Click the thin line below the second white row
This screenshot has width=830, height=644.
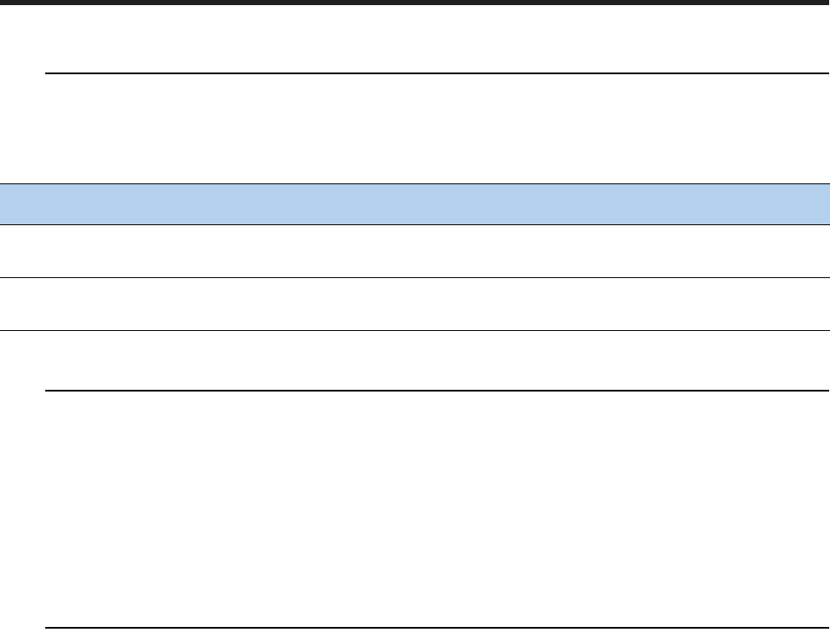coord(415,330)
